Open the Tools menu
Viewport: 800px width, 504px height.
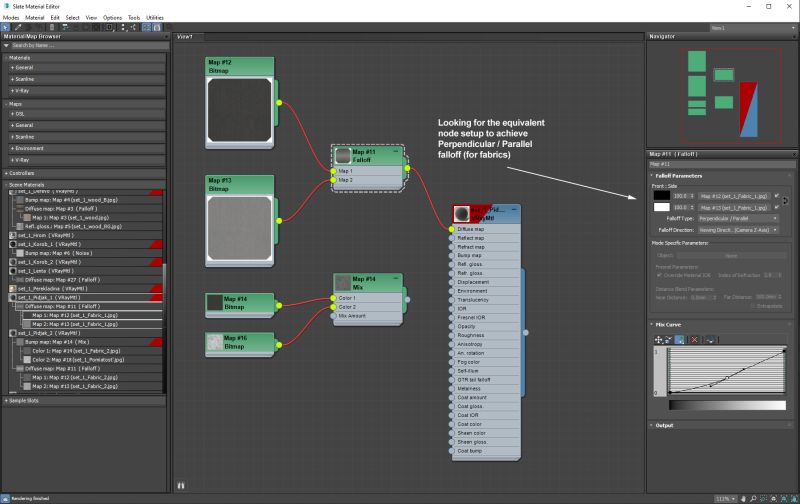click(134, 17)
